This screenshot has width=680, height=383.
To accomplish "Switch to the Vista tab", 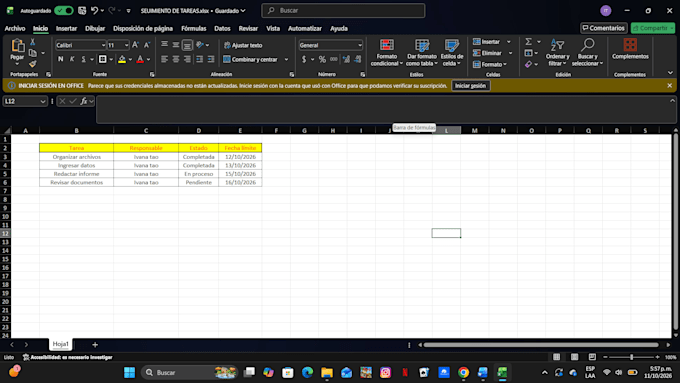I will coord(273,28).
